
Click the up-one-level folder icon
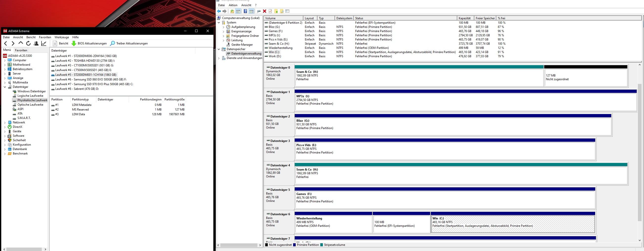(x=232, y=11)
